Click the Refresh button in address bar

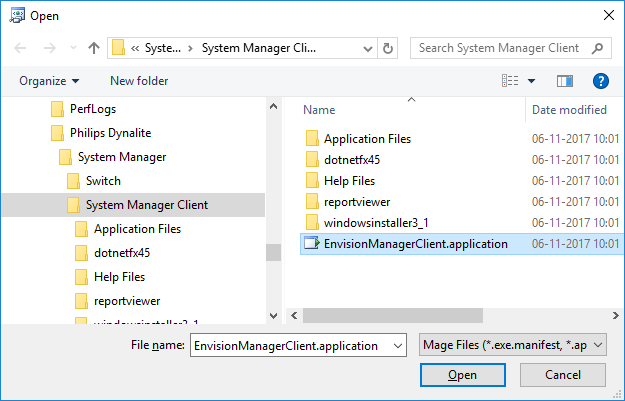click(388, 48)
